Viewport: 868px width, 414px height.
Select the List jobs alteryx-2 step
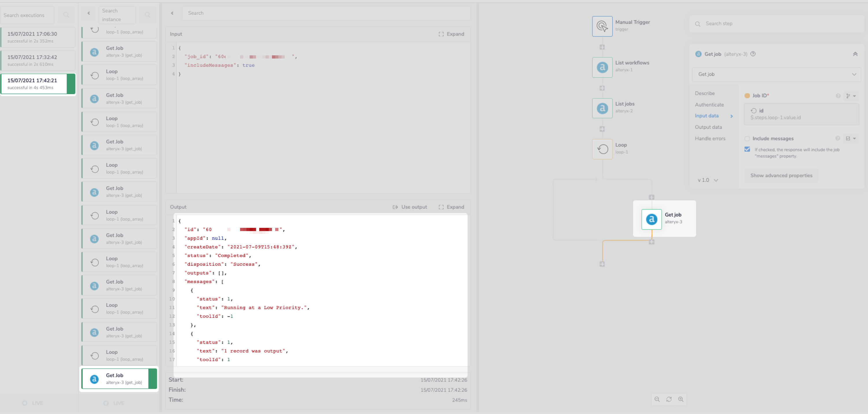tap(602, 108)
